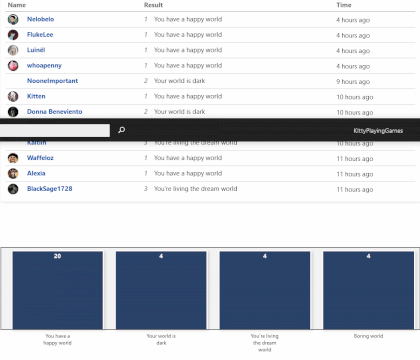Open Donna Beneviento profile link

point(55,112)
